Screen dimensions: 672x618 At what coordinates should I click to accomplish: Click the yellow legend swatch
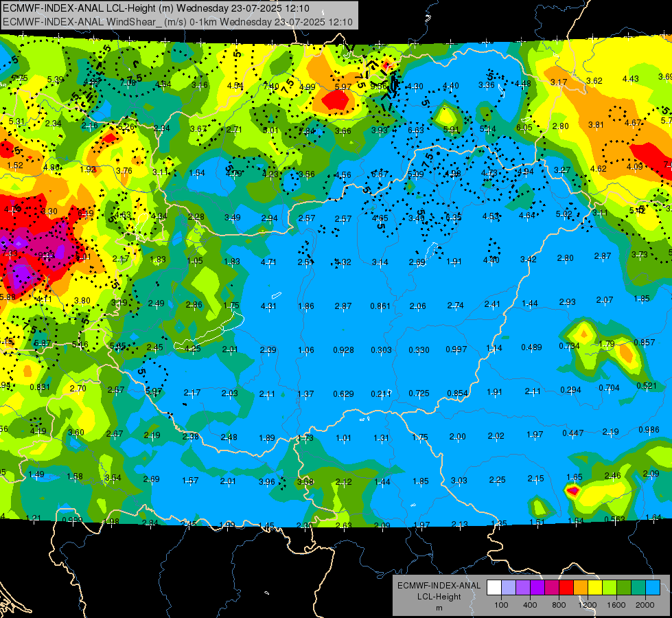(x=595, y=588)
